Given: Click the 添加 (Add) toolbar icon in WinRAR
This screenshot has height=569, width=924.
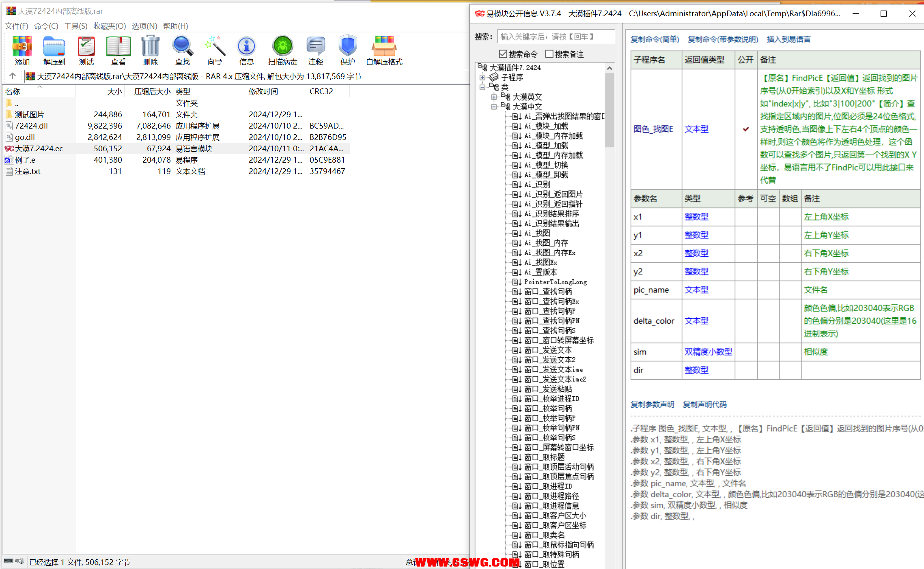Looking at the screenshot, I should [x=22, y=50].
